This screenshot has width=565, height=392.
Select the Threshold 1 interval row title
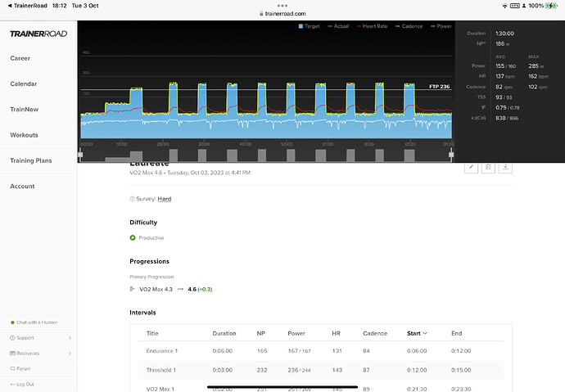[x=161, y=370]
